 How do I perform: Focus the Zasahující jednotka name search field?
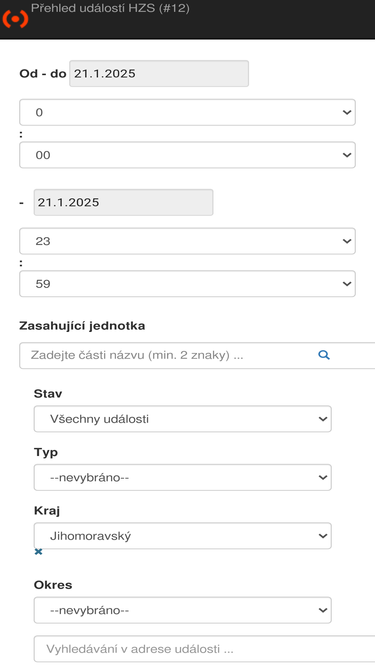click(x=197, y=355)
